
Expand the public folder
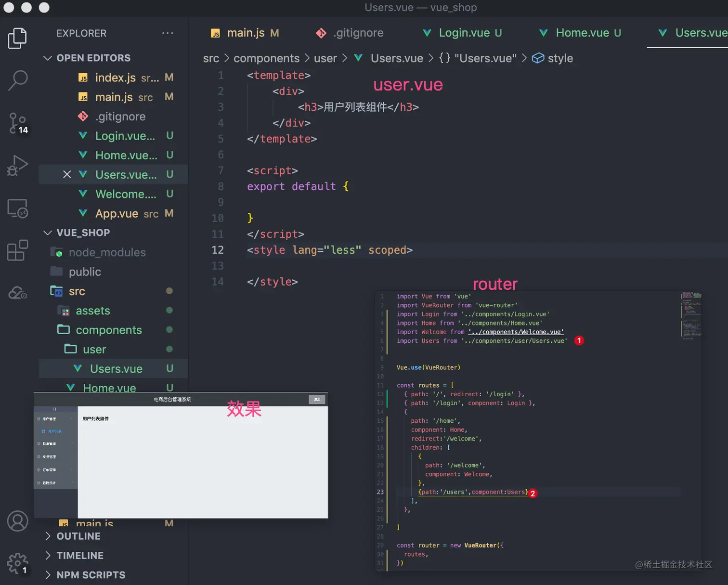click(x=113, y=272)
